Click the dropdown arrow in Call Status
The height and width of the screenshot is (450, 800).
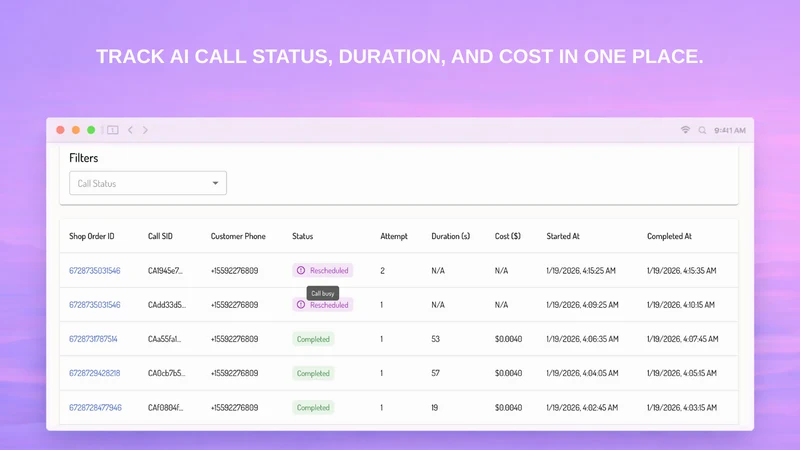click(215, 183)
